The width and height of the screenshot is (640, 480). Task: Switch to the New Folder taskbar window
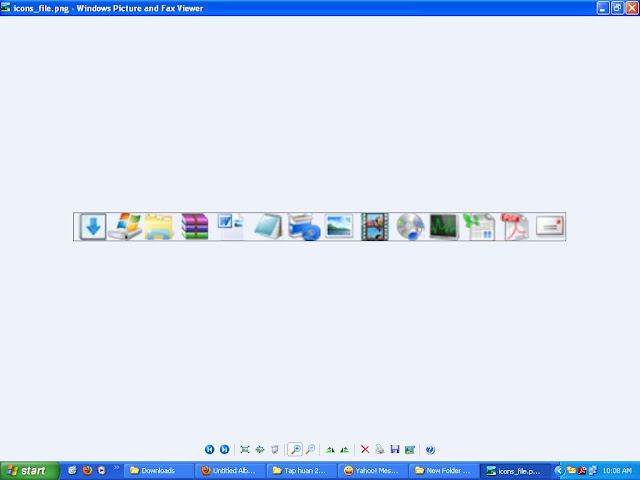click(444, 471)
